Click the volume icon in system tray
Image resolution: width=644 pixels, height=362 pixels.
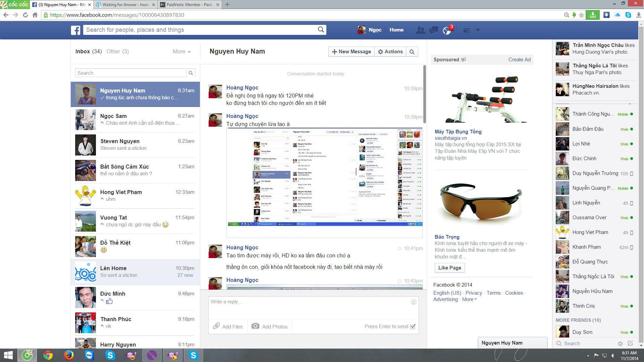point(613,355)
